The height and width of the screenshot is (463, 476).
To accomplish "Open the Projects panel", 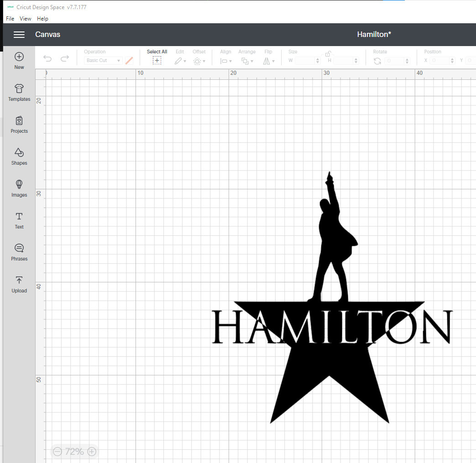I will coord(19,125).
